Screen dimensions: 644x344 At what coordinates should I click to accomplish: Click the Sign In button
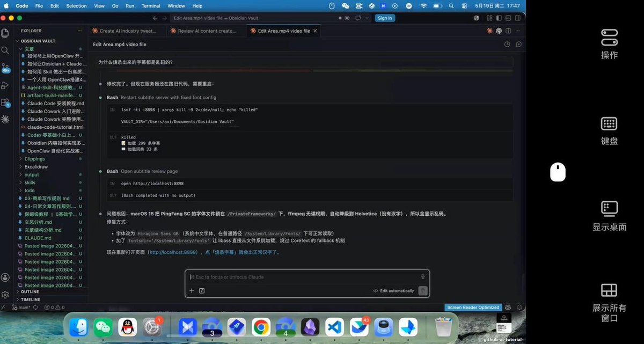tap(385, 18)
